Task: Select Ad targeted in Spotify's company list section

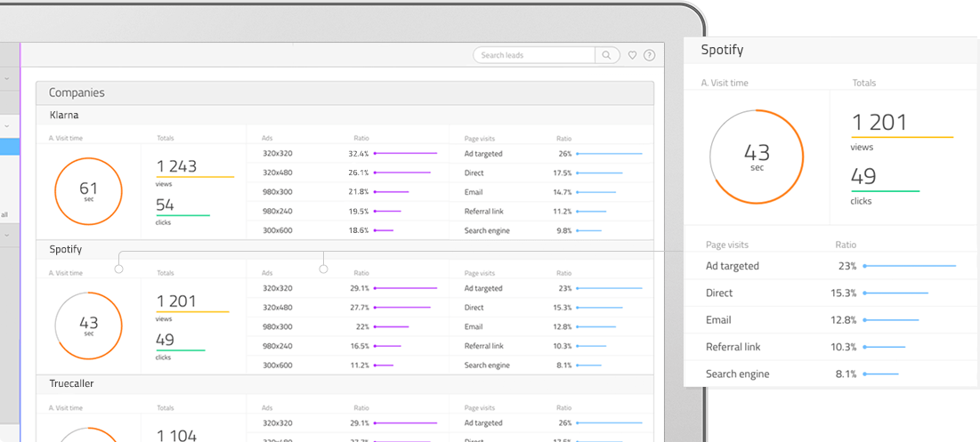Action: click(551, 288)
